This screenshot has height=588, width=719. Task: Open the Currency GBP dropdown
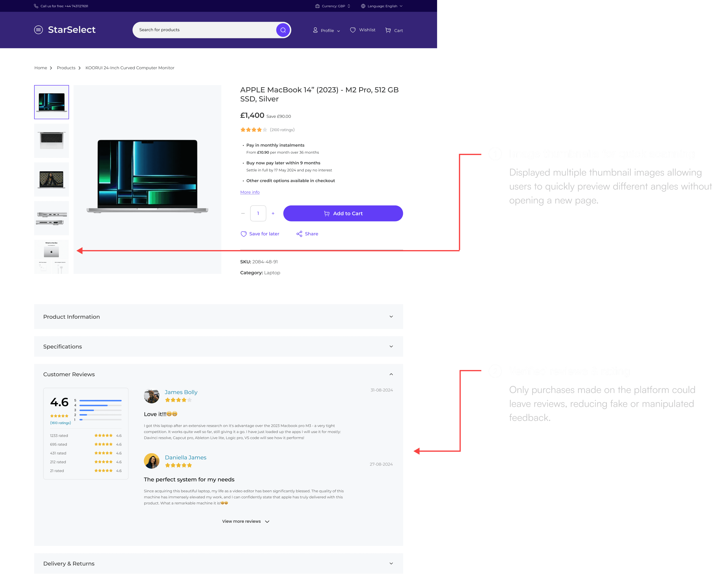(x=333, y=6)
